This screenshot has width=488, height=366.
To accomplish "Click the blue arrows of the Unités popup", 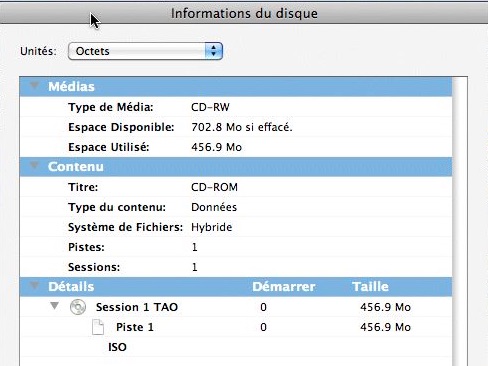I will pyautogui.click(x=214, y=51).
